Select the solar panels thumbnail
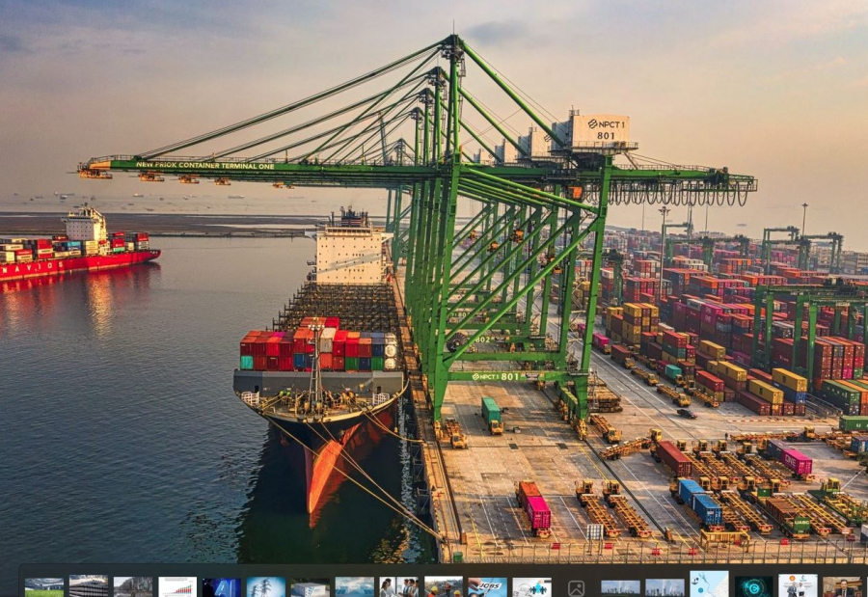This screenshot has width=868, height=597. coord(354,586)
